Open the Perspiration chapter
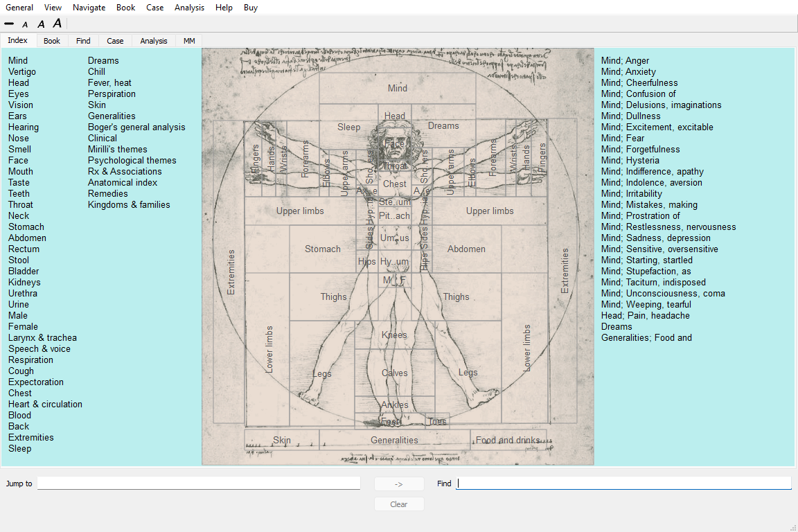 tap(112, 94)
